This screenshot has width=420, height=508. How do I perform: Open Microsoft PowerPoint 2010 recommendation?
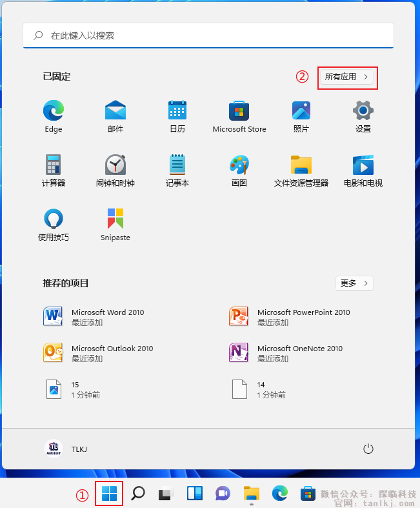pos(289,317)
